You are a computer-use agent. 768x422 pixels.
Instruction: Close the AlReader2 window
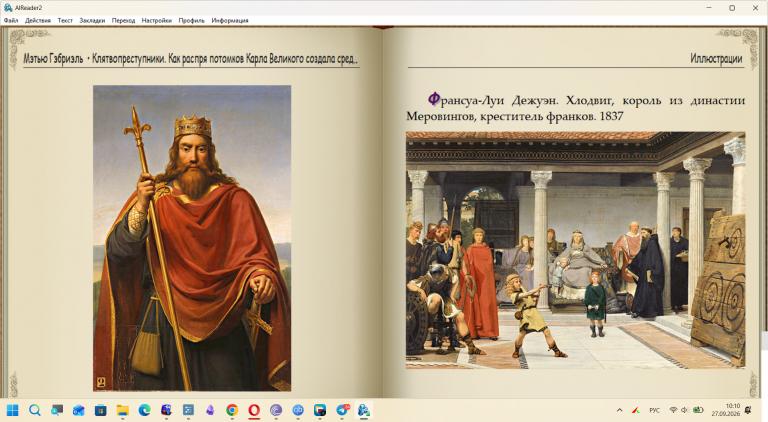pos(755,8)
